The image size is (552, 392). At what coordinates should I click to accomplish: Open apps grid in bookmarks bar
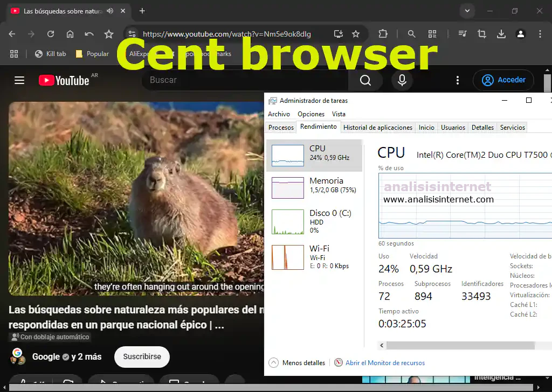13,54
